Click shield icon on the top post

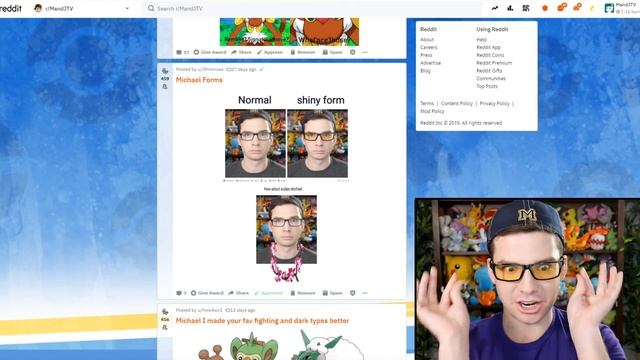pyautogui.click(x=353, y=52)
